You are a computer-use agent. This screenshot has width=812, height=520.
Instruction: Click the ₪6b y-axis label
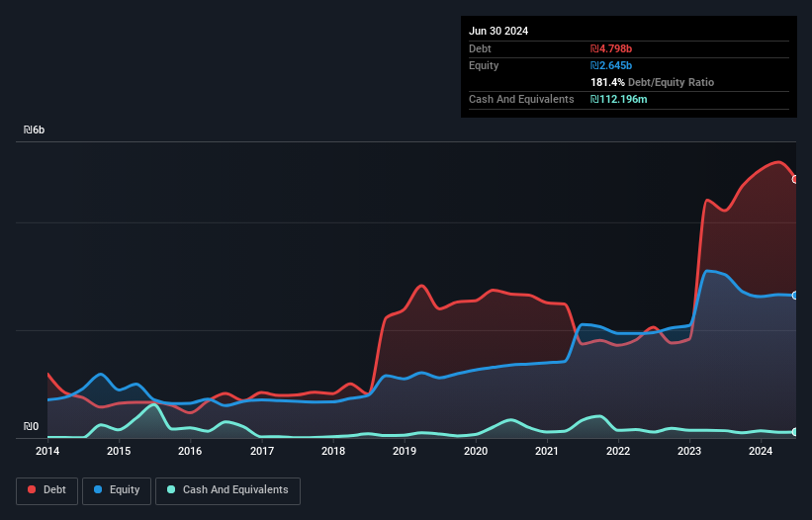(x=35, y=130)
